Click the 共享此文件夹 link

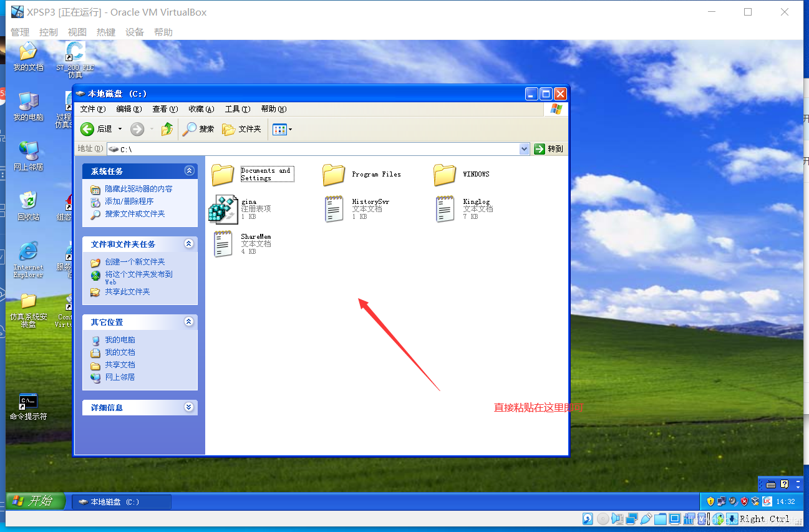click(x=127, y=292)
